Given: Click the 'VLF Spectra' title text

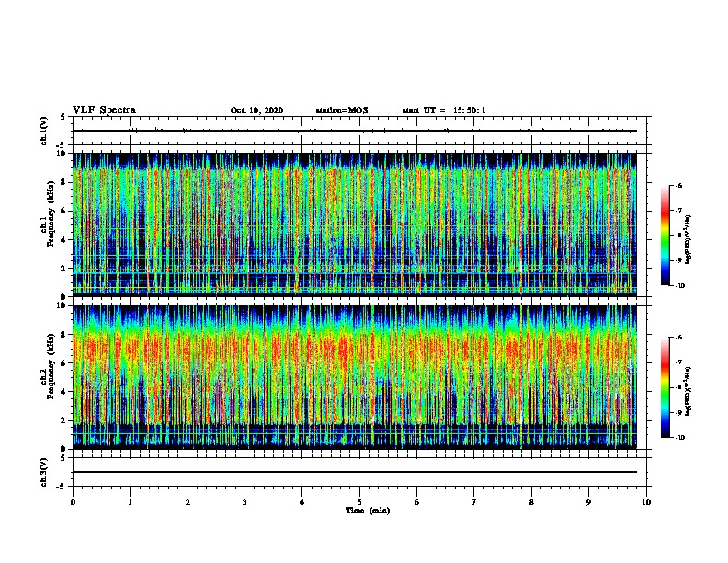Looking at the screenshot, I should [105, 110].
